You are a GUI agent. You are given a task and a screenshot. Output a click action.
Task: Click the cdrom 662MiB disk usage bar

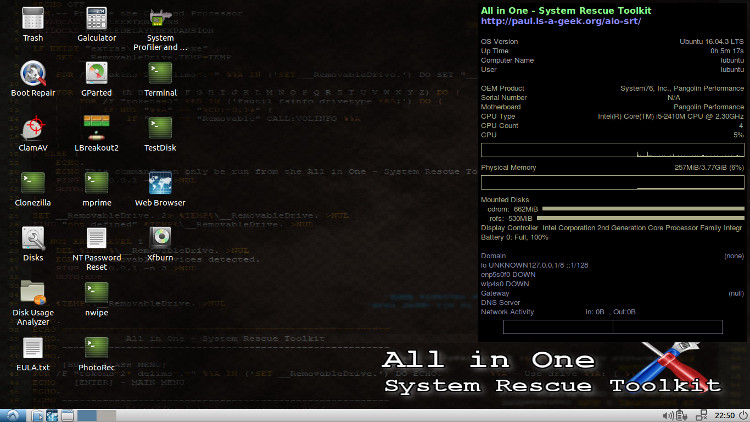(x=643, y=209)
